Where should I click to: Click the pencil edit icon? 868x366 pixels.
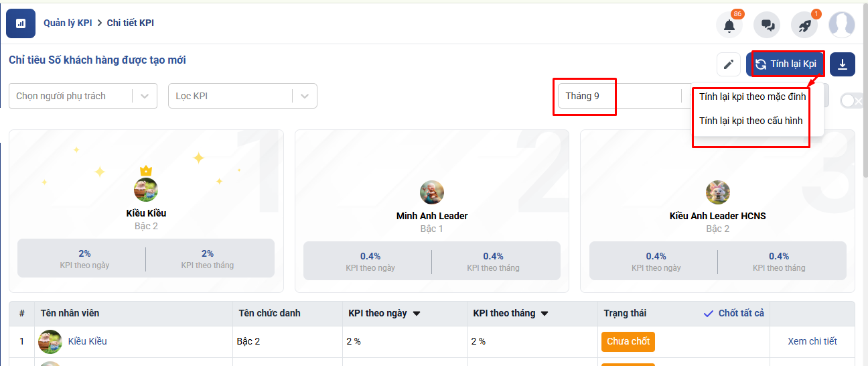[x=729, y=64]
